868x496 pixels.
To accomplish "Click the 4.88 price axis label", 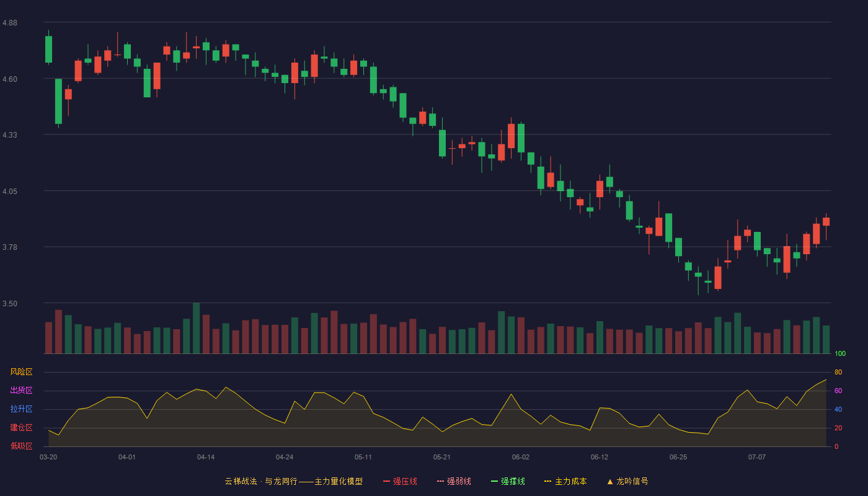I will pyautogui.click(x=10, y=23).
